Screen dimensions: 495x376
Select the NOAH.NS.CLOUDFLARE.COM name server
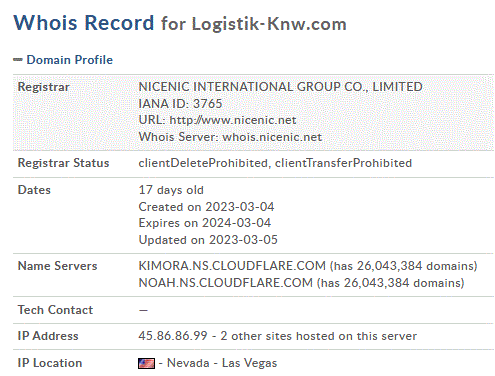(x=226, y=283)
